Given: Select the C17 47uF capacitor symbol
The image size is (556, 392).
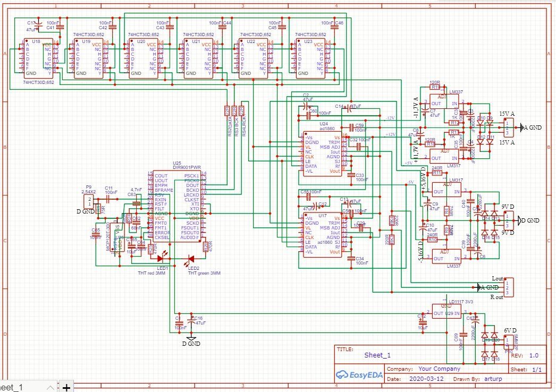Looking at the screenshot, I should tap(39, 25).
